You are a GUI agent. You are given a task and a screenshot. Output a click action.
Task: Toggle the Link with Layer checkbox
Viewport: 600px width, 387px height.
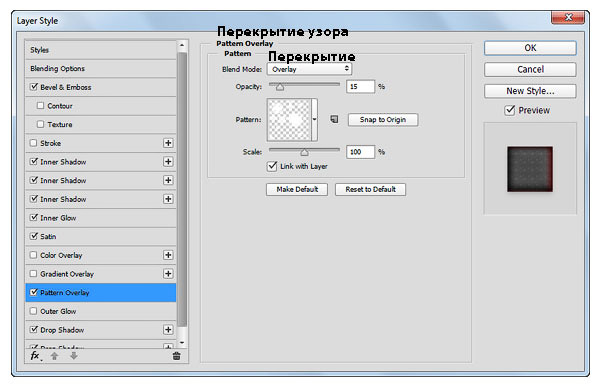(272, 166)
